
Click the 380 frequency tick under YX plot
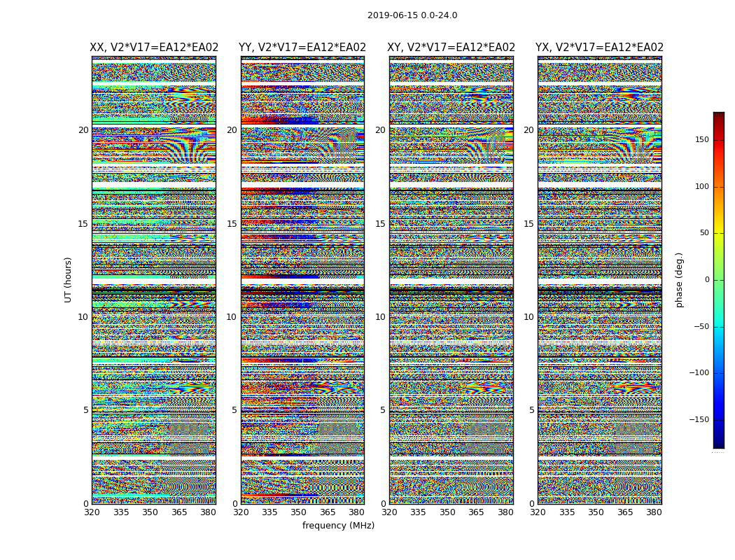(654, 512)
